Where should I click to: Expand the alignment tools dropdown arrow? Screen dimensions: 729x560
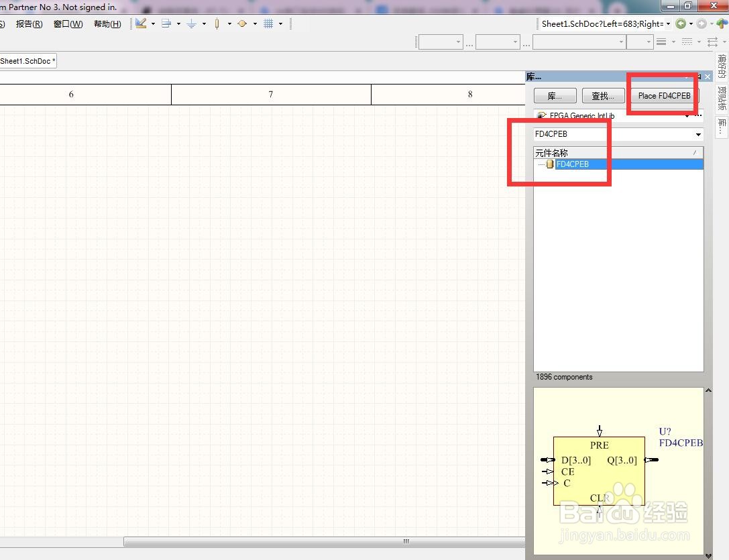coord(178,23)
